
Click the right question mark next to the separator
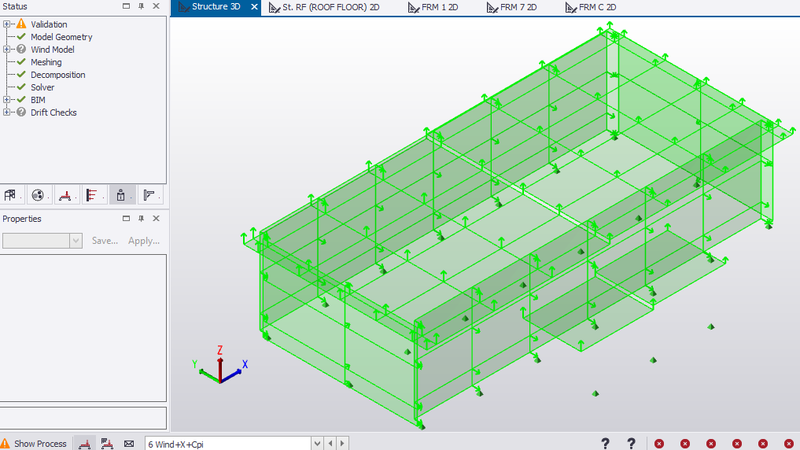click(x=631, y=443)
